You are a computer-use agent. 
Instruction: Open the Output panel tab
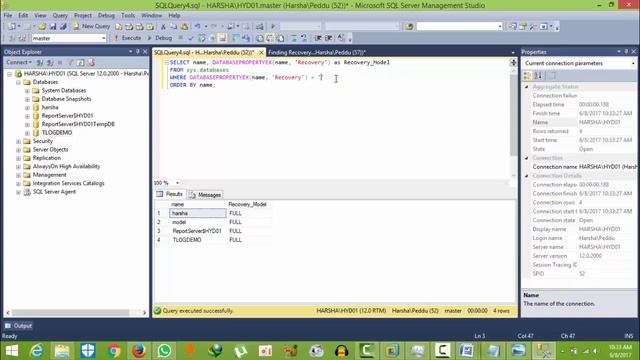point(18,326)
